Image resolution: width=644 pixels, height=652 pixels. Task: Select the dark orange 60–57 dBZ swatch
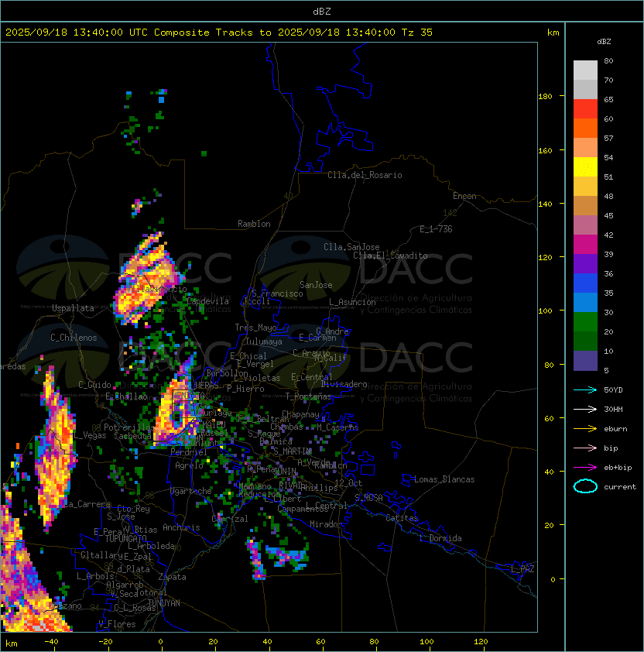tap(585, 128)
